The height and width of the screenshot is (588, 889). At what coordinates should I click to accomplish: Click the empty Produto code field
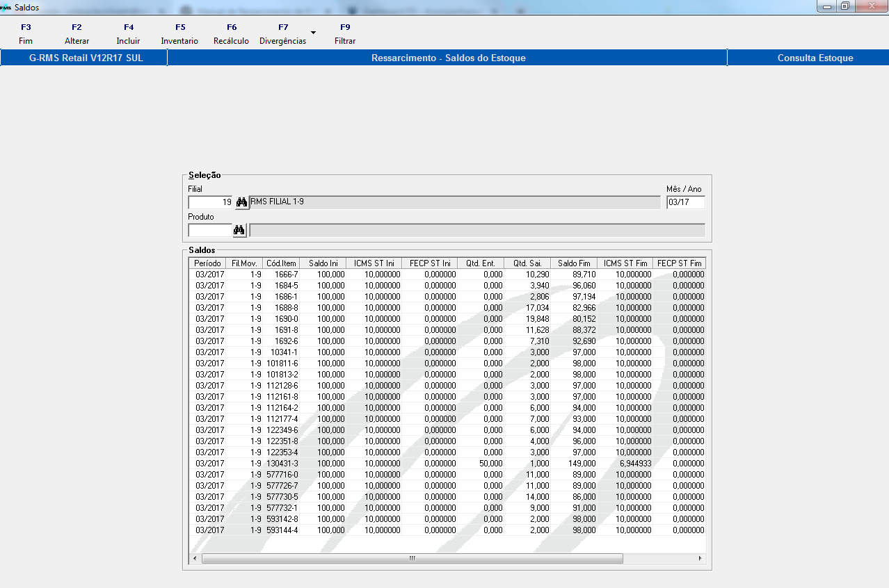point(210,230)
